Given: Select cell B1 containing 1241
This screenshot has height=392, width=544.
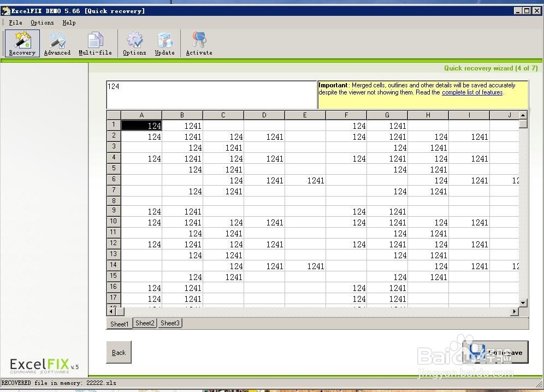Looking at the screenshot, I should pos(182,126).
